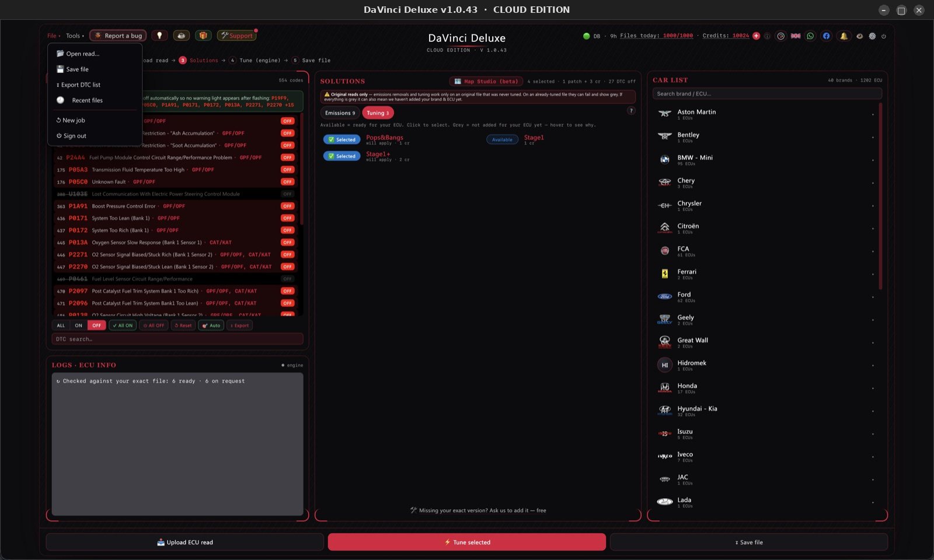Toggle OFF switch for P0171 too lean code

[x=287, y=218]
